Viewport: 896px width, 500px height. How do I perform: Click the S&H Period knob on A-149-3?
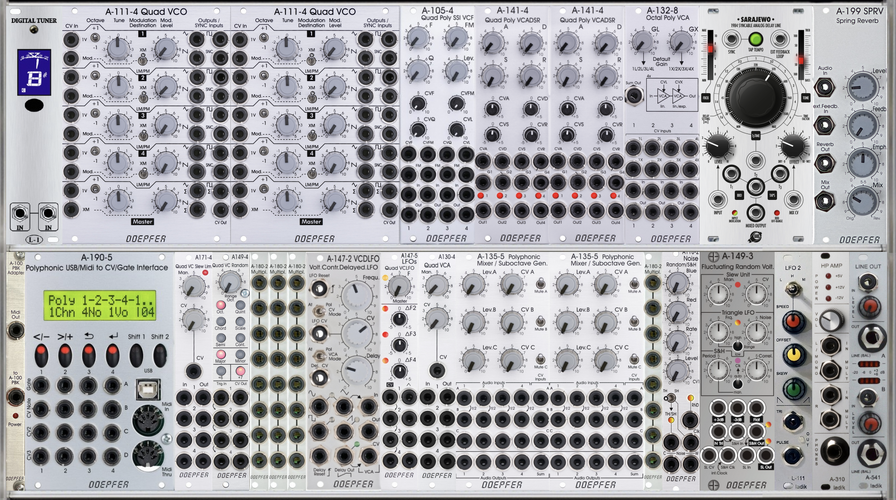pos(718,370)
